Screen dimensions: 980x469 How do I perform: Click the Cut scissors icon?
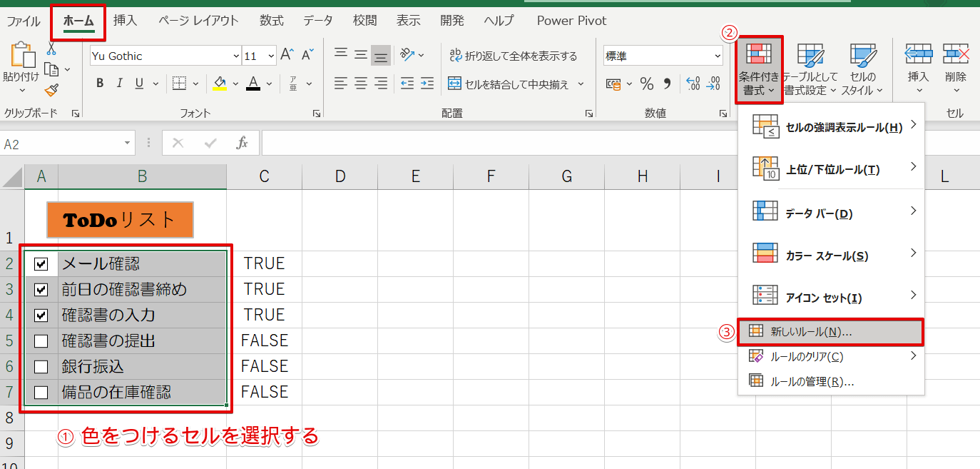pyautogui.click(x=51, y=49)
